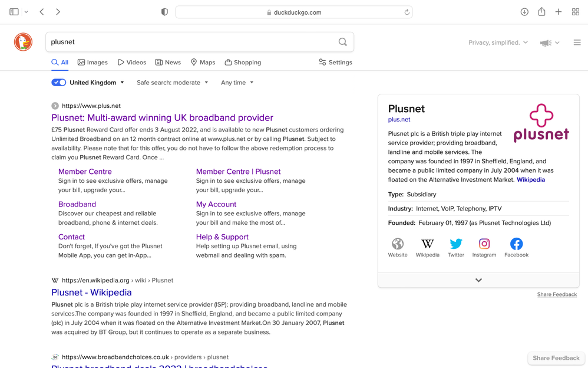Open the Plusnet Wikipedia result link
The image size is (588, 368).
click(91, 293)
